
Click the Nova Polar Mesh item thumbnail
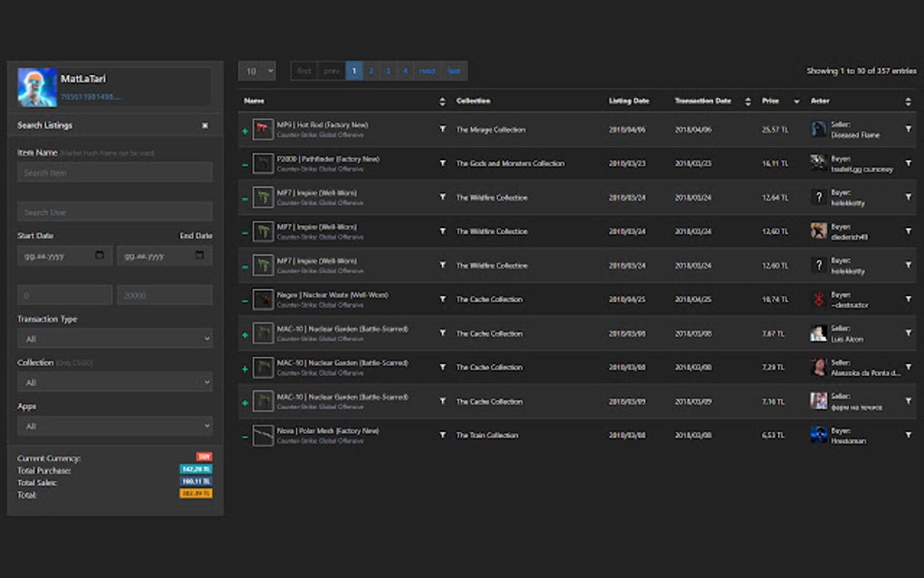point(264,435)
